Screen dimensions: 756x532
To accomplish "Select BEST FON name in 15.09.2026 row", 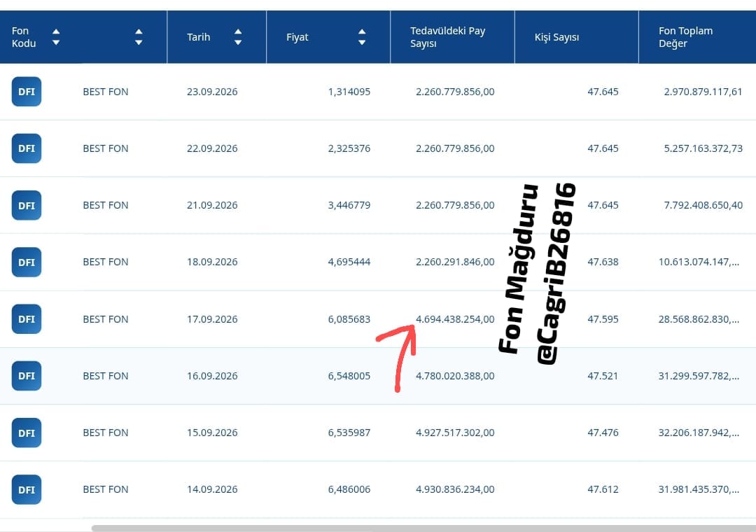I will point(106,433).
